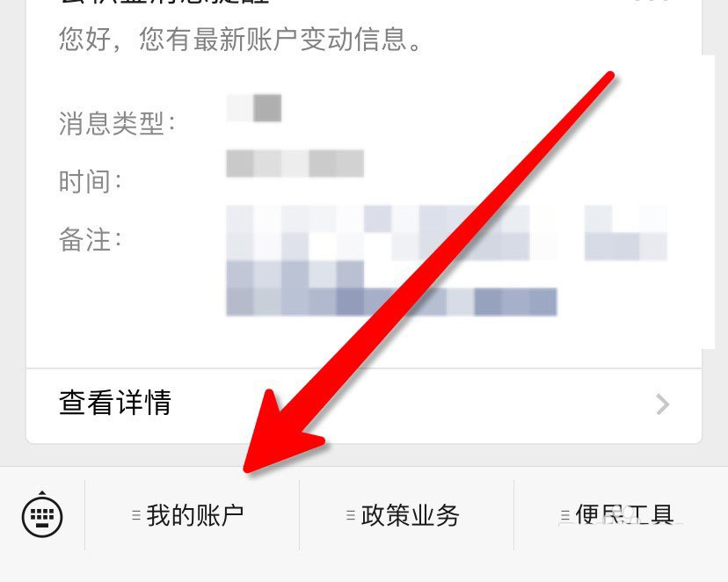The image size is (728, 582).
Task: Click the list lines icon before 便民工具
Action: point(564,515)
